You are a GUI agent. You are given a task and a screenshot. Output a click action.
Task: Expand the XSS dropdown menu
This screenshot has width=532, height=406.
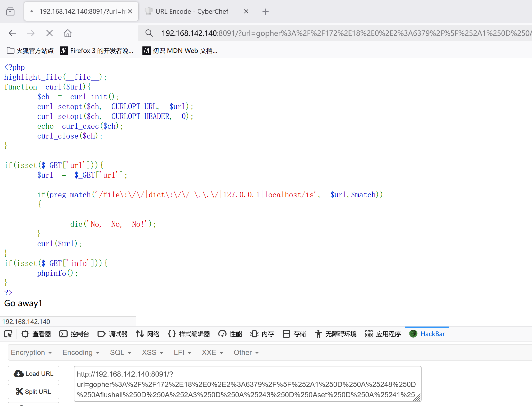pos(152,352)
